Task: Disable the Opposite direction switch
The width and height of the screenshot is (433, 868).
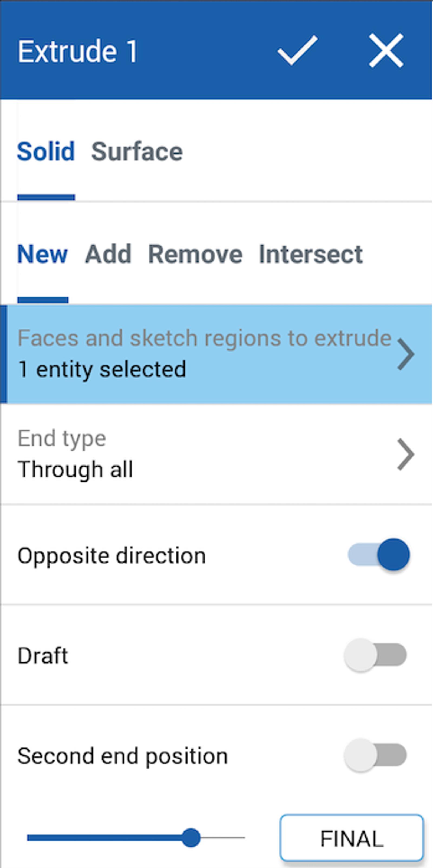Action: coord(378,554)
